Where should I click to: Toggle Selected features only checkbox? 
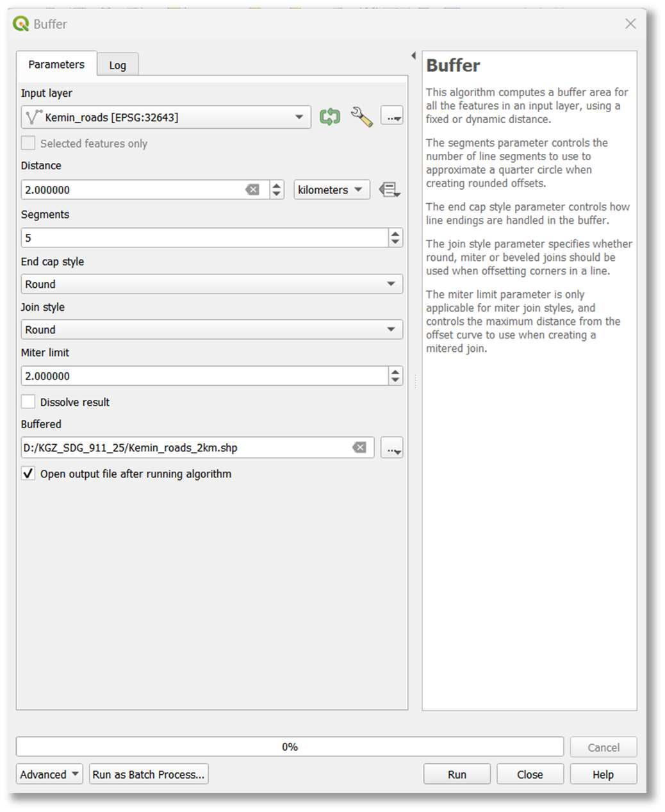tap(28, 143)
